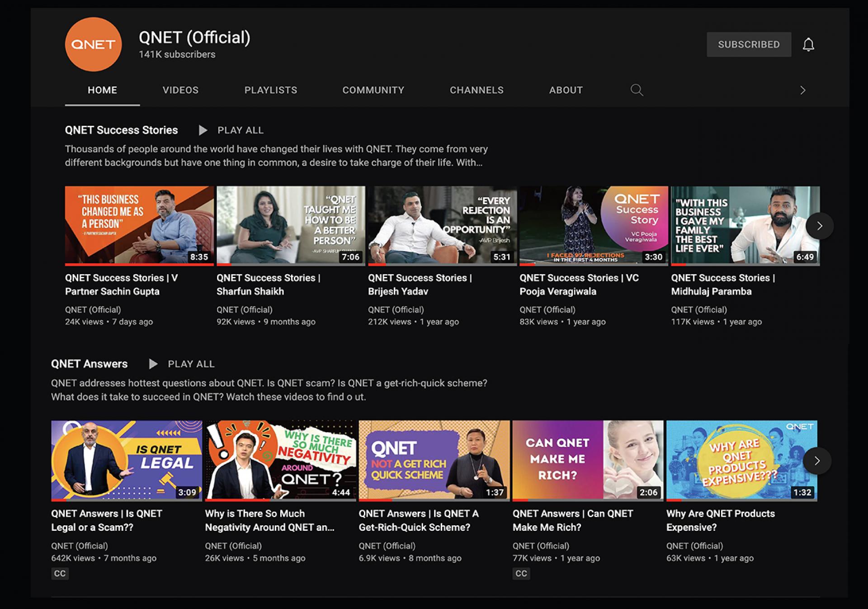Open the QNET Answers playlist heading
The image size is (868, 609).
pos(89,364)
